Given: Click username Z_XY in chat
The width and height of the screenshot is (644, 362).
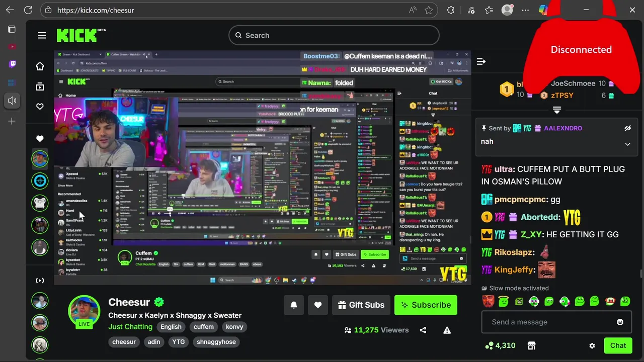Looking at the screenshot, I should tap(531, 234).
